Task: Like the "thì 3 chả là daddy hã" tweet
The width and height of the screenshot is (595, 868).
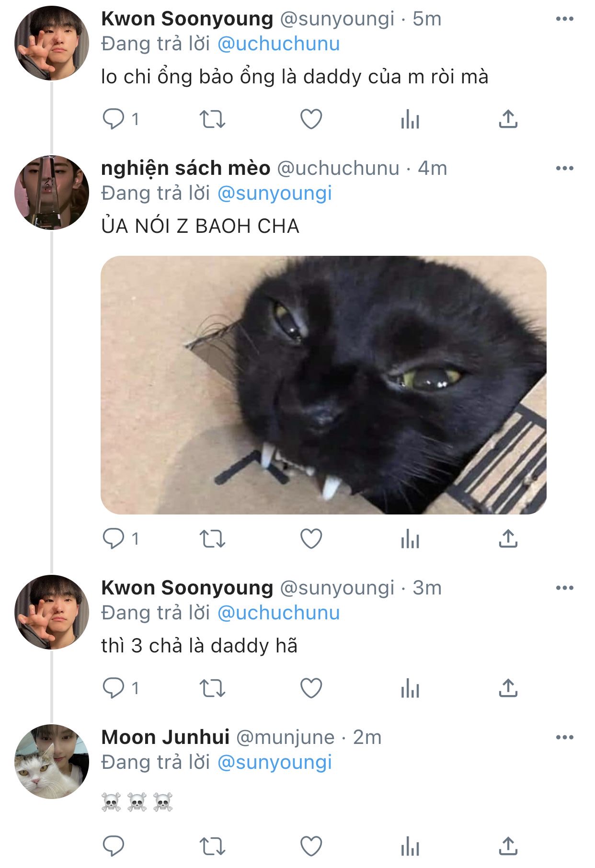Action: coord(311,688)
